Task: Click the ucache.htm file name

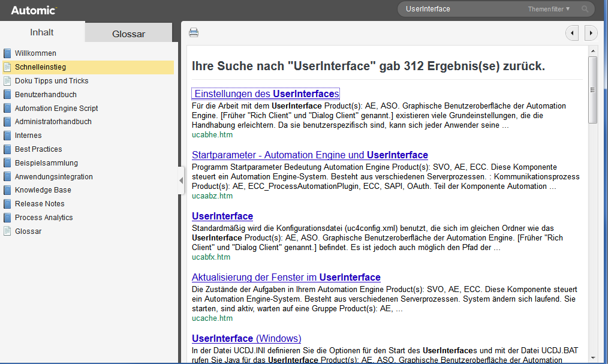Action: point(212,318)
